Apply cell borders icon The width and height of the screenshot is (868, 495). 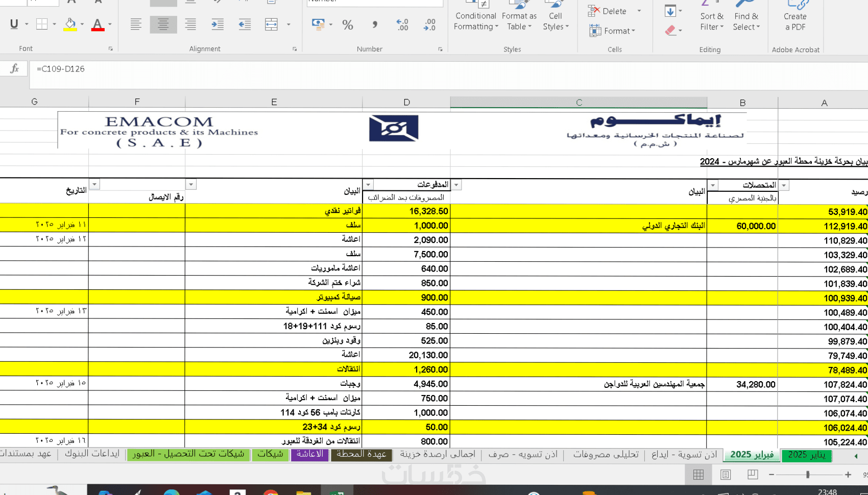point(41,24)
